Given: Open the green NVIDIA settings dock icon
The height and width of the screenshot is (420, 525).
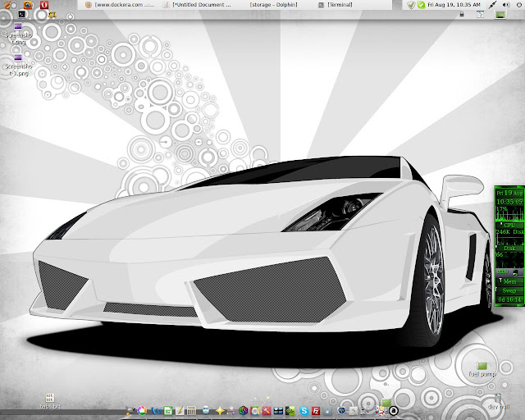Looking at the screenshot, I should pyautogui.click(x=290, y=411).
